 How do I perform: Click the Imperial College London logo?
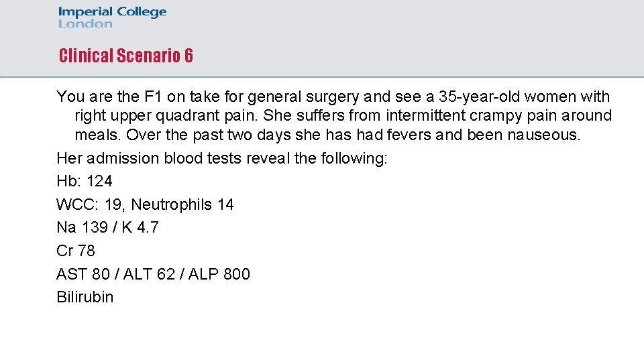[x=112, y=17]
